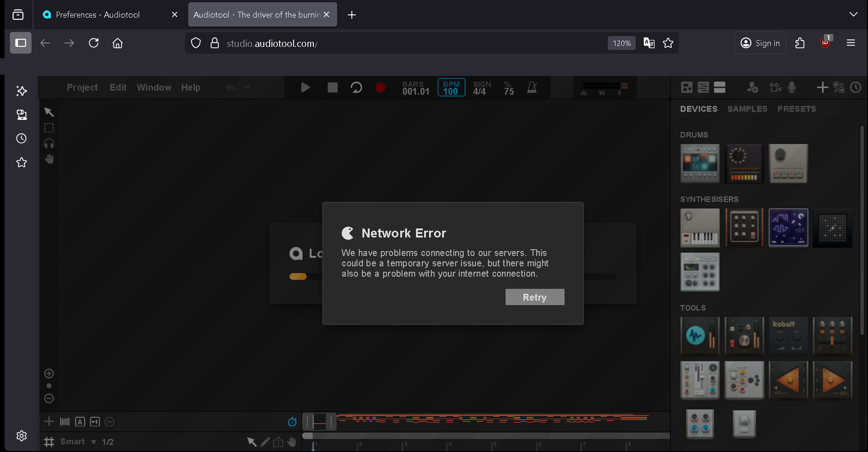Select the Devices tab
Viewport: 868px width, 452px height.
699,109
